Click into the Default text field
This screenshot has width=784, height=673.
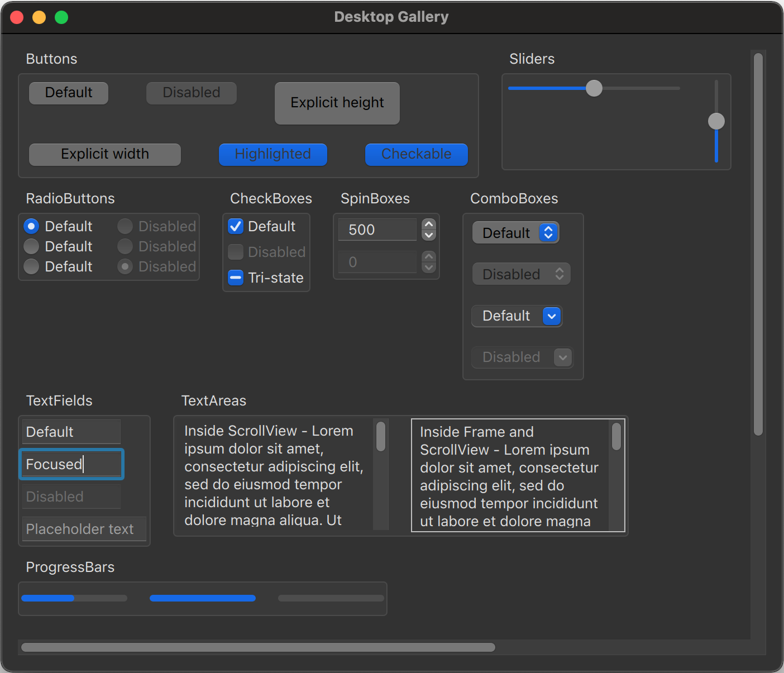[71, 432]
